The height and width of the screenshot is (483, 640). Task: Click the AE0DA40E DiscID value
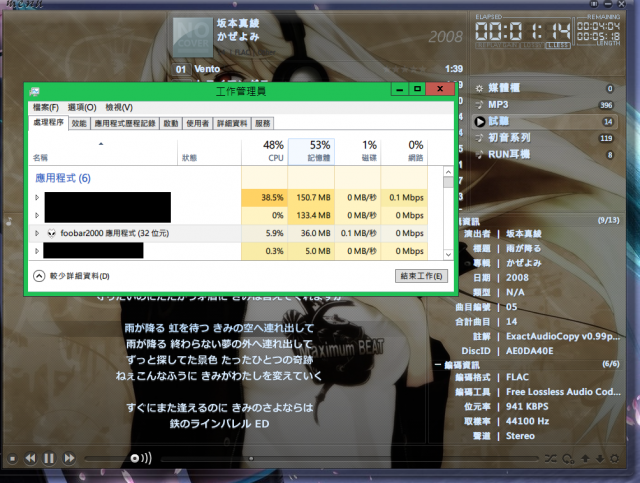point(530,351)
